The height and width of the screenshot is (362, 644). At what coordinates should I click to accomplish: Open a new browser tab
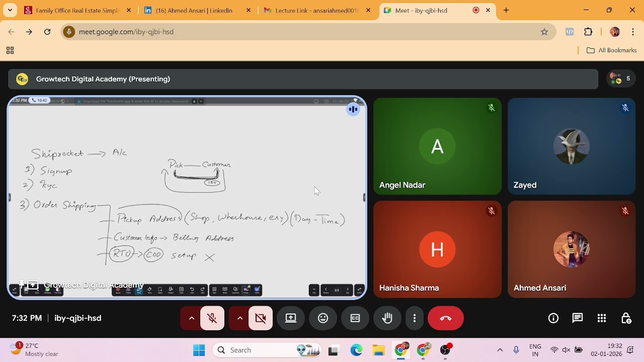click(506, 10)
